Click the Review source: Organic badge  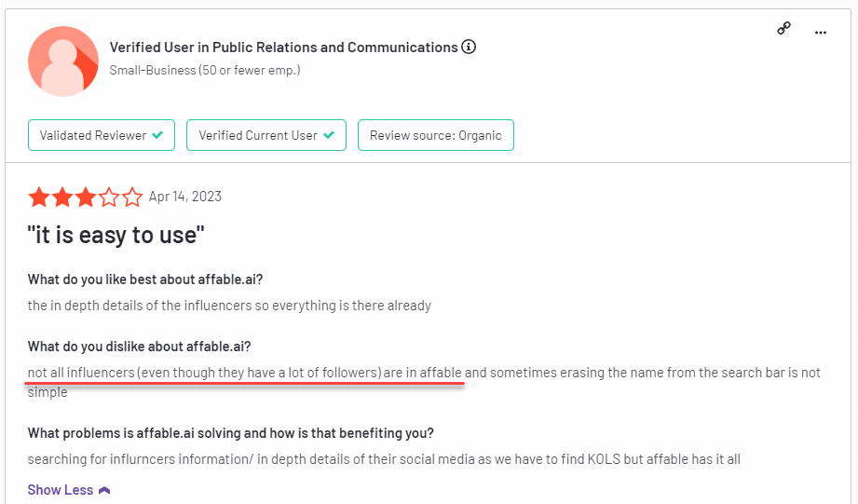(435, 135)
